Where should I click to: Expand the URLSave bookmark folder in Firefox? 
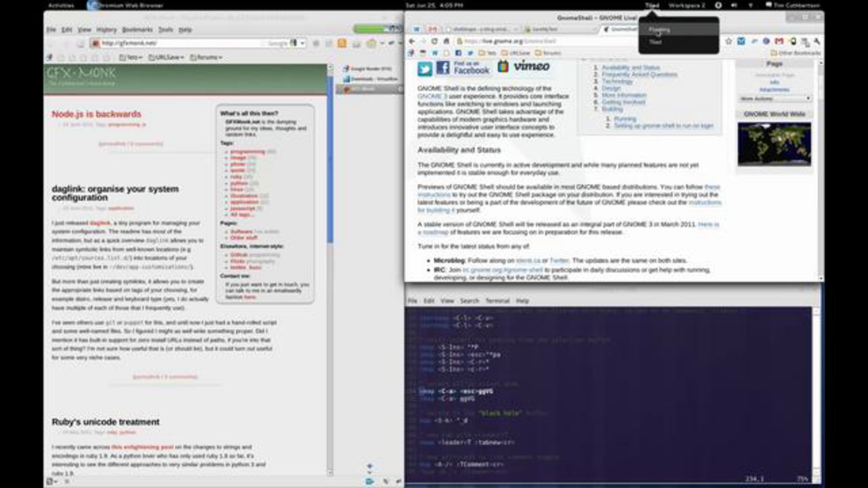pyautogui.click(x=166, y=57)
